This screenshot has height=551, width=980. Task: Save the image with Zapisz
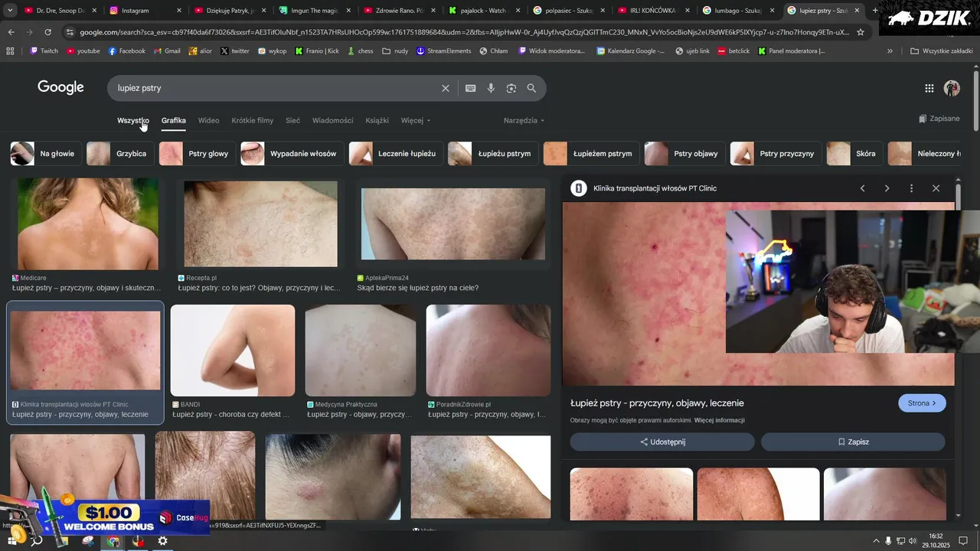tap(853, 442)
